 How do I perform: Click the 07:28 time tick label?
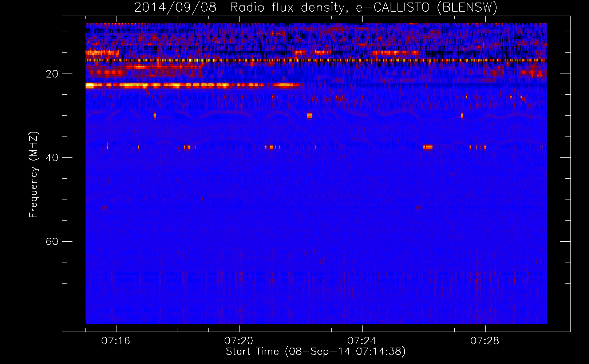click(x=485, y=341)
